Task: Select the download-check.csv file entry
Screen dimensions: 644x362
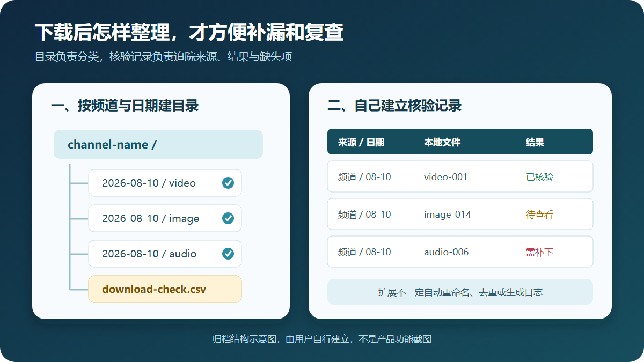Action: coord(165,289)
